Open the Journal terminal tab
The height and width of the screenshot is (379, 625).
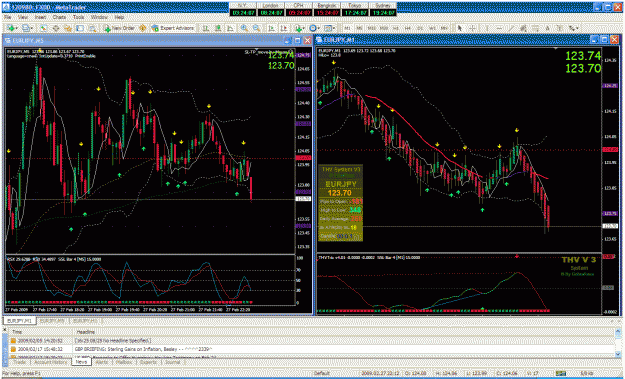tap(173, 362)
